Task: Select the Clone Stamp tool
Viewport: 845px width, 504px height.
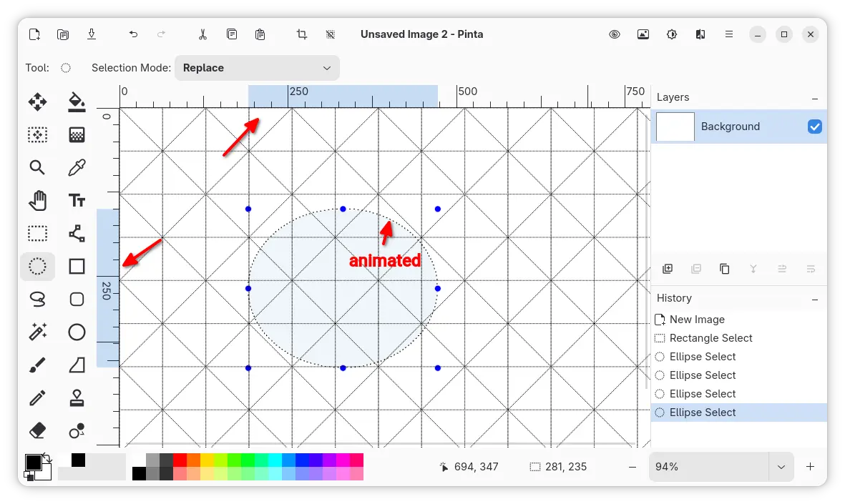Action: point(77,398)
